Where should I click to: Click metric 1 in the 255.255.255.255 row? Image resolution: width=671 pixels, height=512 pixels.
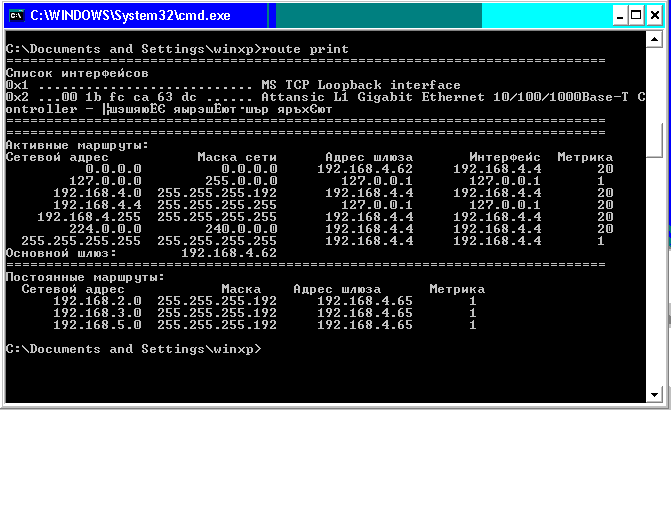pyautogui.click(x=601, y=241)
